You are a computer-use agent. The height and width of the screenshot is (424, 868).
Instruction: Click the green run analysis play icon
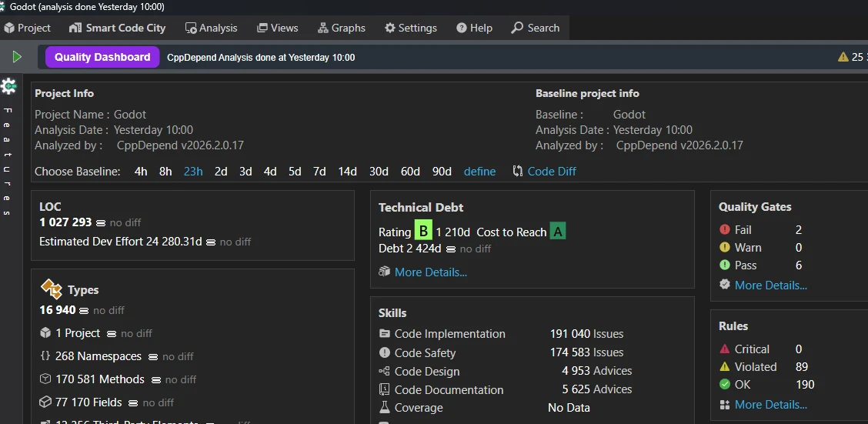tap(17, 57)
